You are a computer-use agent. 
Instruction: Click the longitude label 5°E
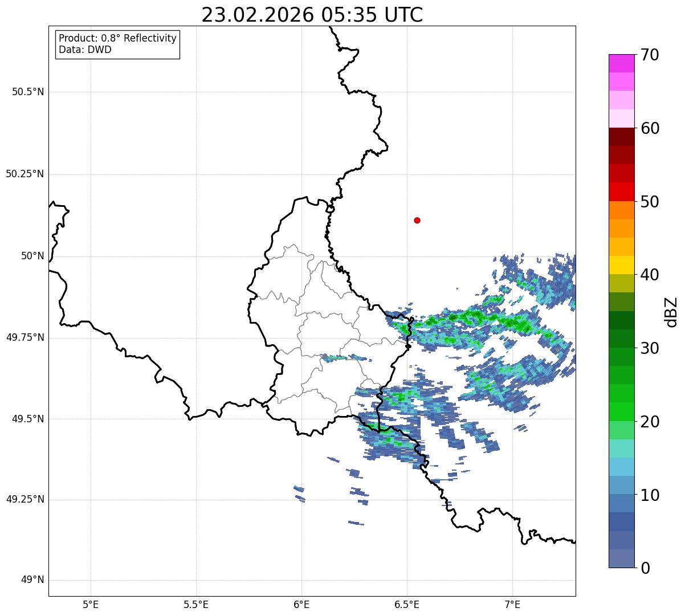pos(91,604)
